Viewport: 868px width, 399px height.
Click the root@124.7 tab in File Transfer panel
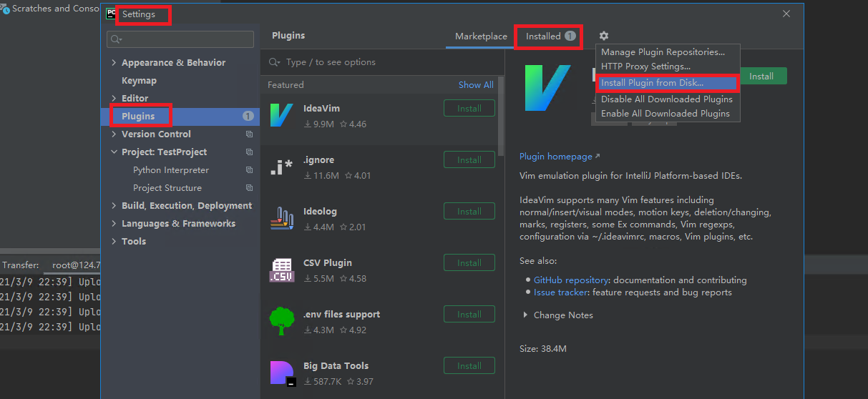pos(76,265)
